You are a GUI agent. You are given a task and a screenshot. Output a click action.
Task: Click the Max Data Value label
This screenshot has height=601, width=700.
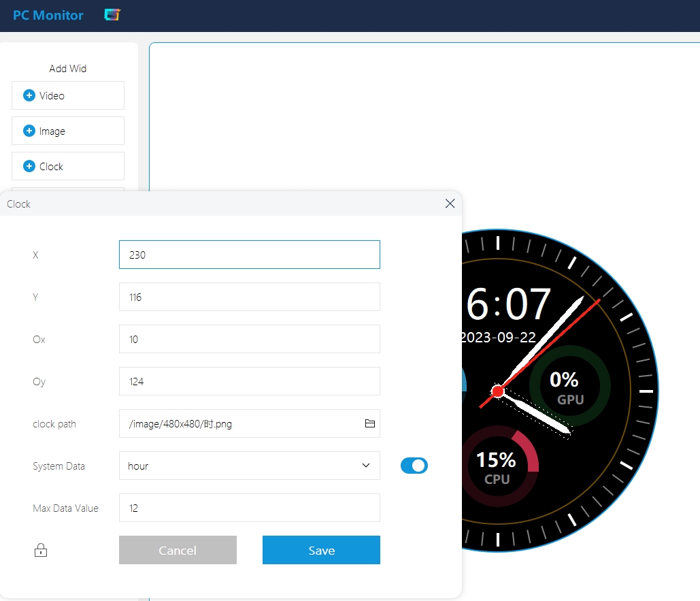tap(65, 508)
